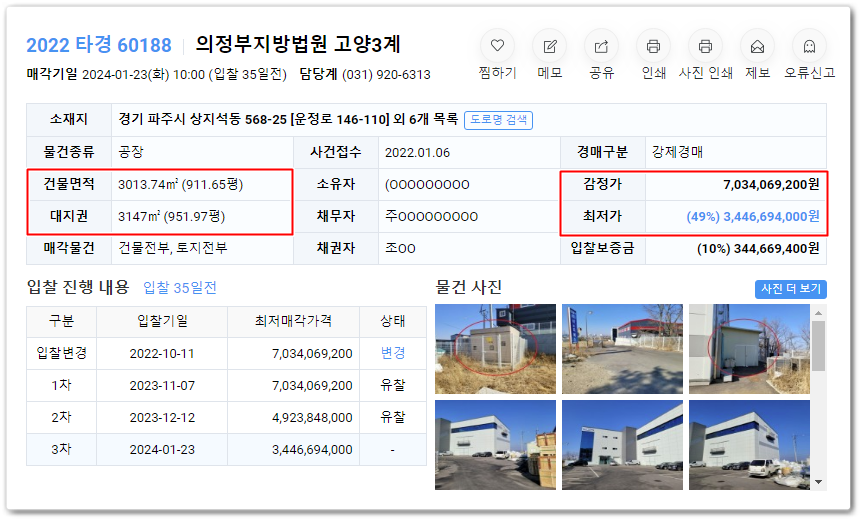The height and width of the screenshot is (522, 863).
Task: Click the 의정부지방법원 고양3계 title
Action: tap(298, 44)
